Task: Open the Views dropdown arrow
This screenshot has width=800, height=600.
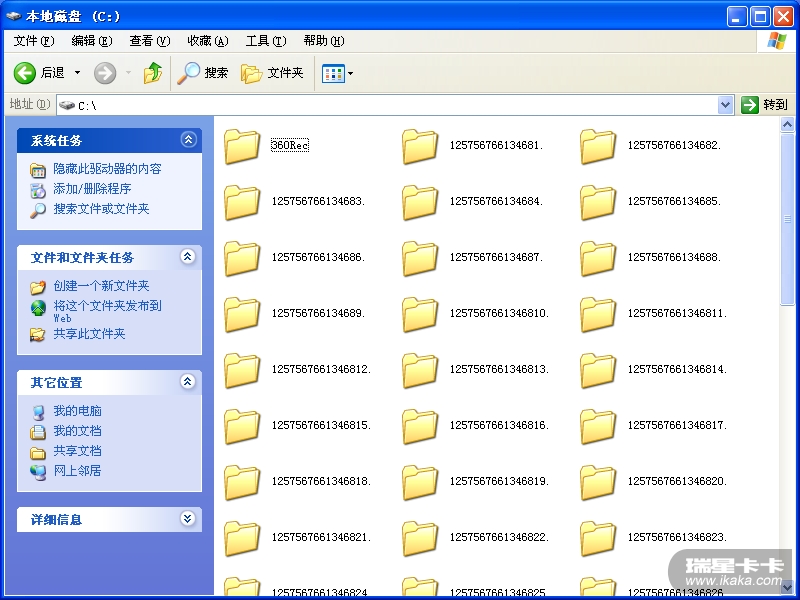Action: click(x=351, y=73)
